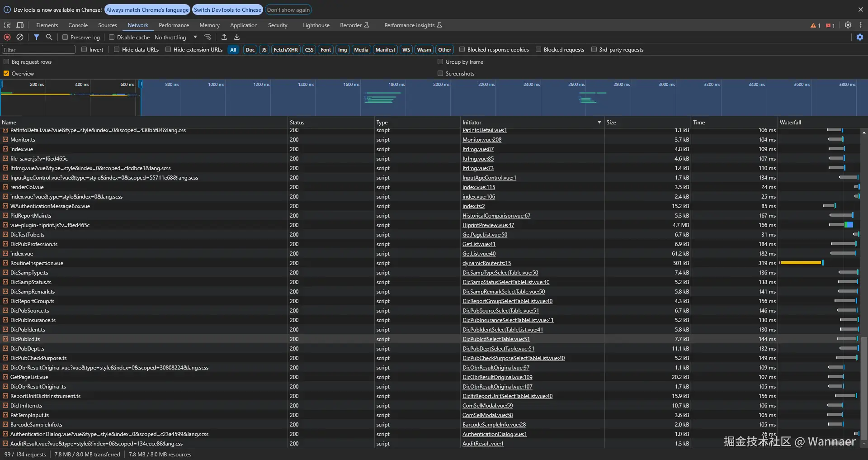Screen dimensions: 868x460
Task: Stop recording network log
Action: (7, 37)
